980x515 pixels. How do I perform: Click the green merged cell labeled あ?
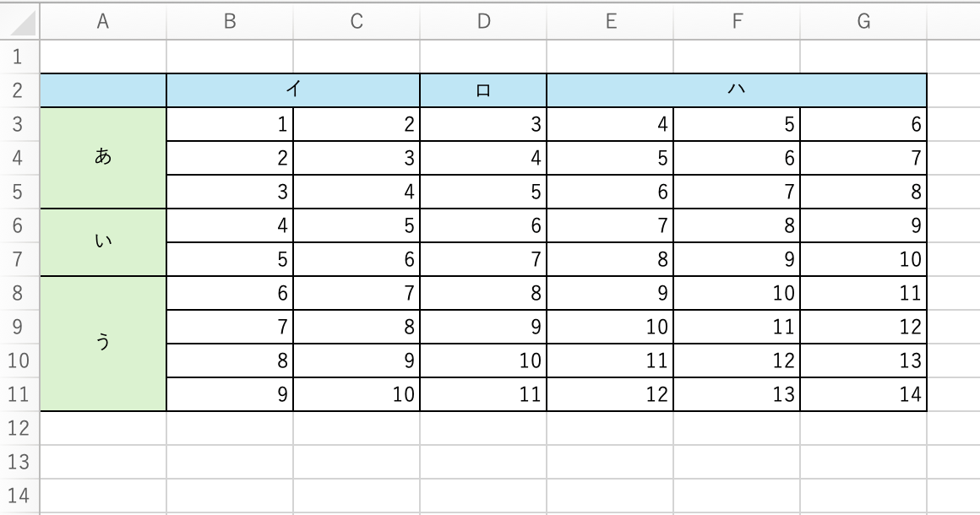point(103,158)
